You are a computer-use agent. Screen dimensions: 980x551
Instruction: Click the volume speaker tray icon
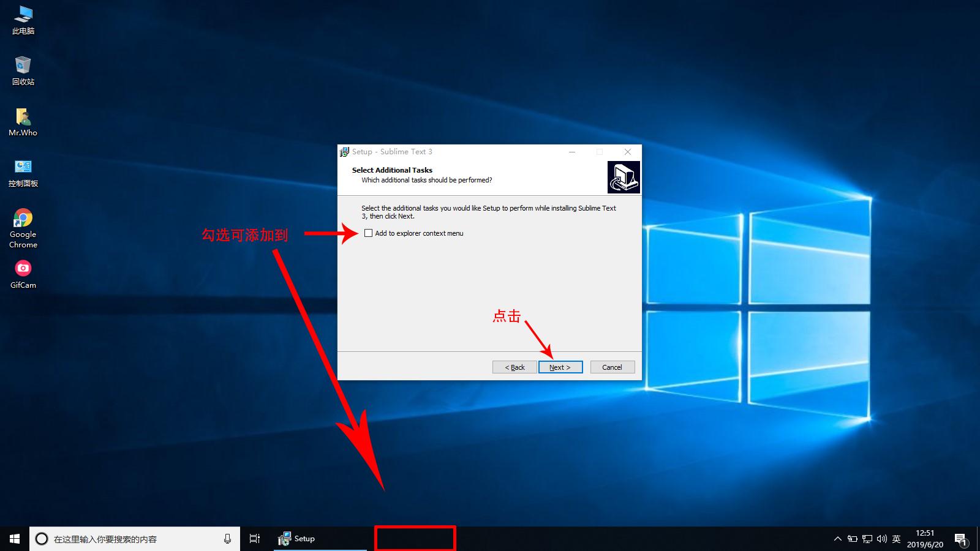(x=881, y=539)
